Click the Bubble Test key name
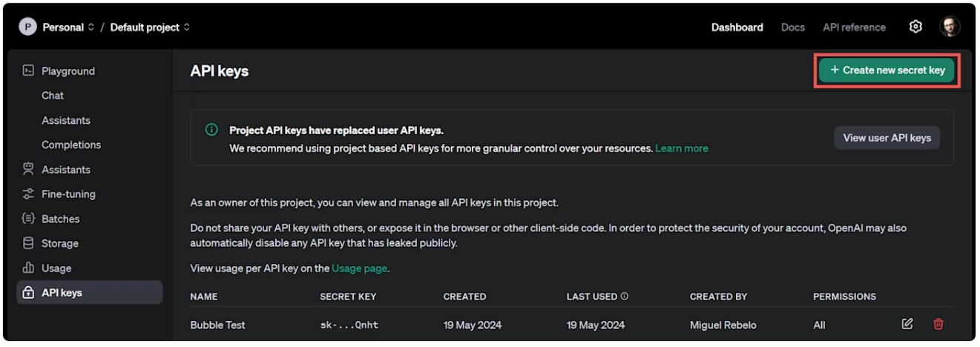 click(217, 325)
